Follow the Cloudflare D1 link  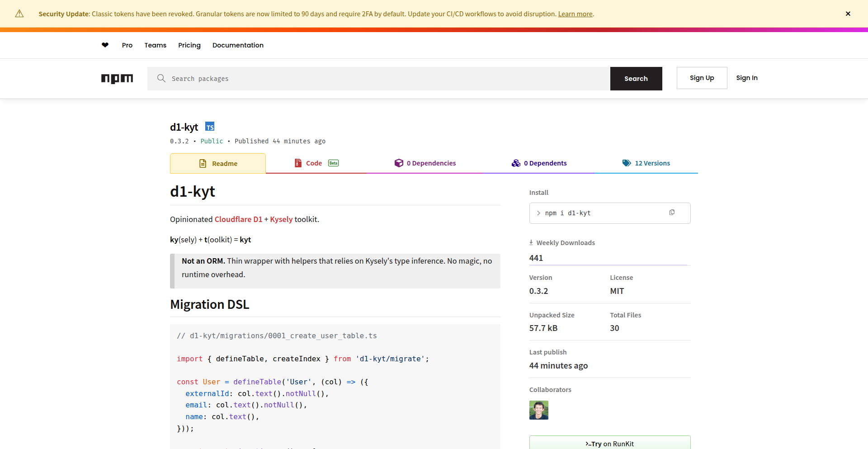coord(238,219)
